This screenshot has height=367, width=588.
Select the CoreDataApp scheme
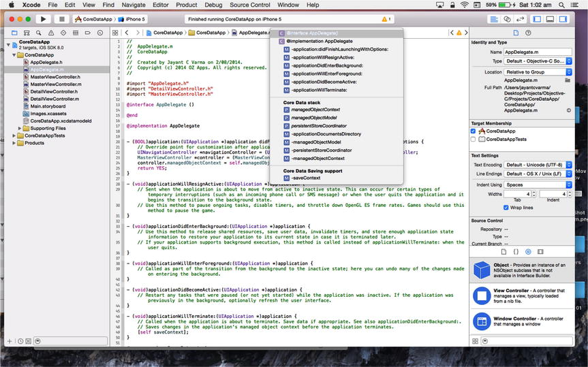[93, 19]
